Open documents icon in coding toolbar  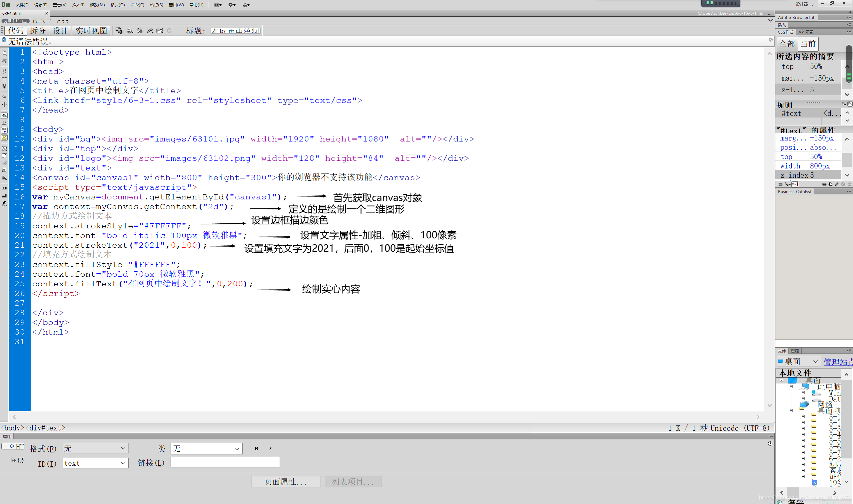[4, 53]
